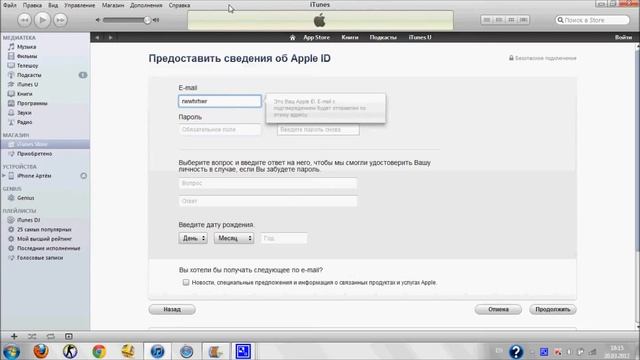Navigate forward with store right arrow
This screenshot has width=640, height=360.
(110, 38)
